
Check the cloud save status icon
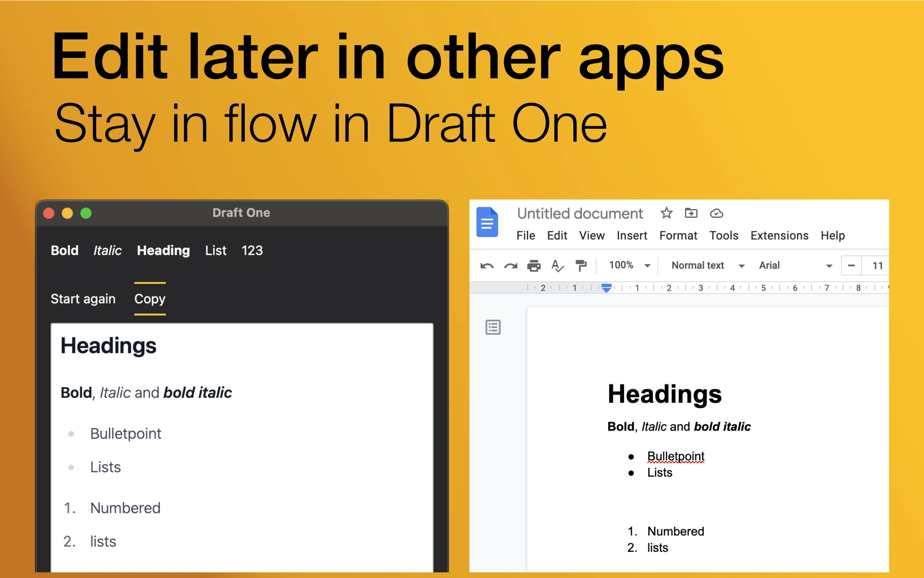coord(716,213)
